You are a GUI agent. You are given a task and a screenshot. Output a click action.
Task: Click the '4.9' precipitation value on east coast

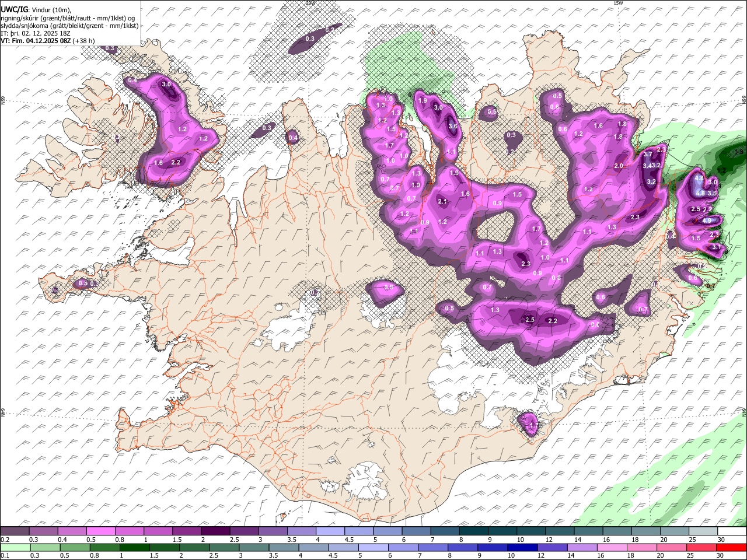(x=707, y=220)
